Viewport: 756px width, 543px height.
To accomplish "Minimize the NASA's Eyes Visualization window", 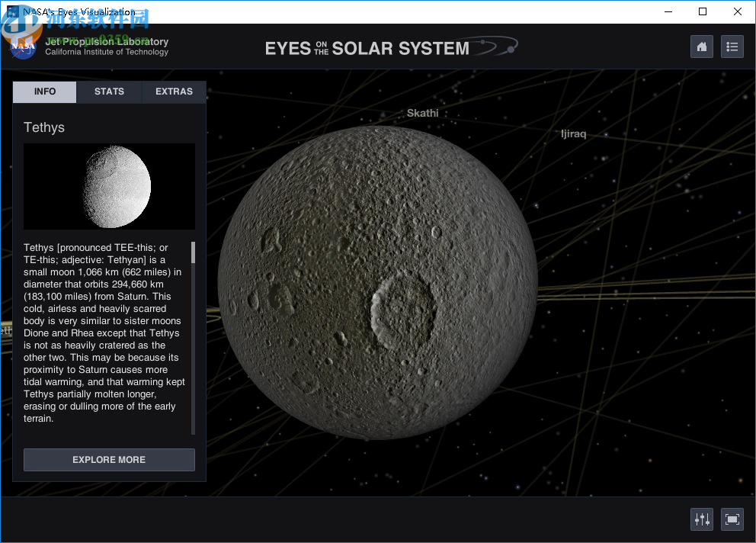I will tap(668, 11).
